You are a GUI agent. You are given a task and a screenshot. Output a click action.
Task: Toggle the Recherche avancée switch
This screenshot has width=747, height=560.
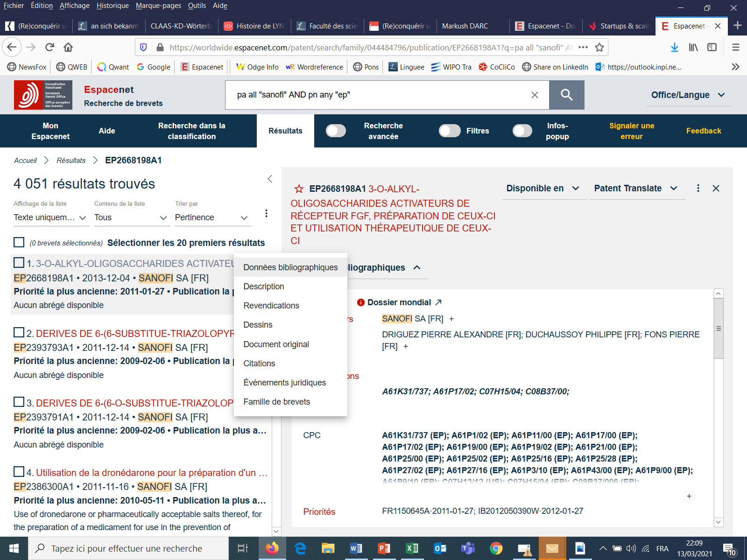336,131
